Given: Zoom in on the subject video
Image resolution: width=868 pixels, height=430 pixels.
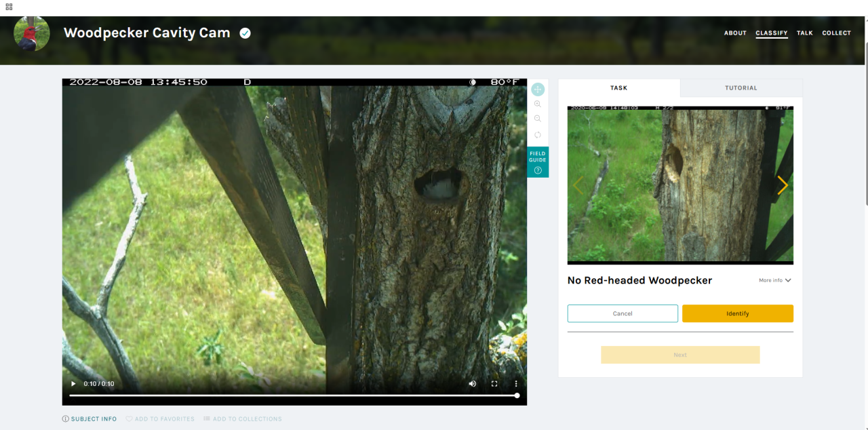Looking at the screenshot, I should (x=538, y=104).
